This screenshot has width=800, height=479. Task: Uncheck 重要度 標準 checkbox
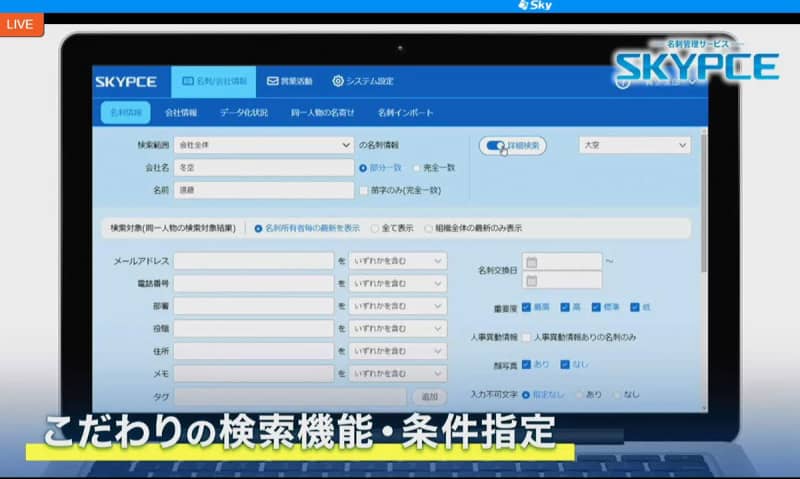595,307
